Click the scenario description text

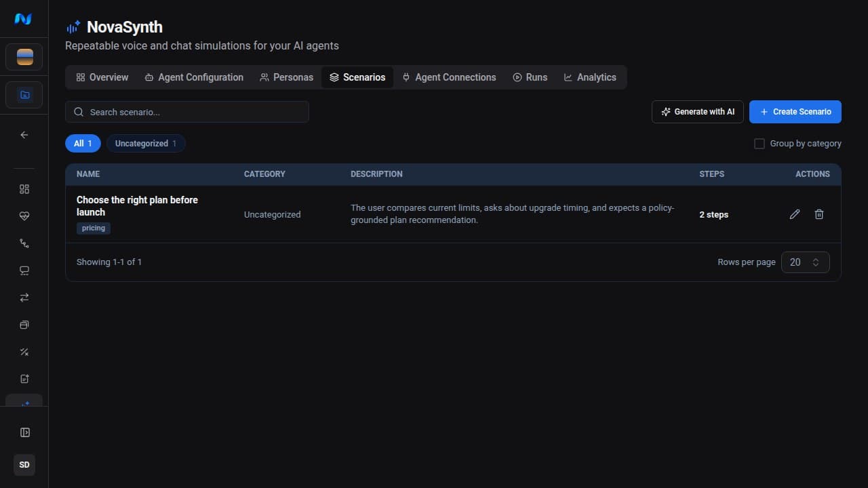[512, 214]
